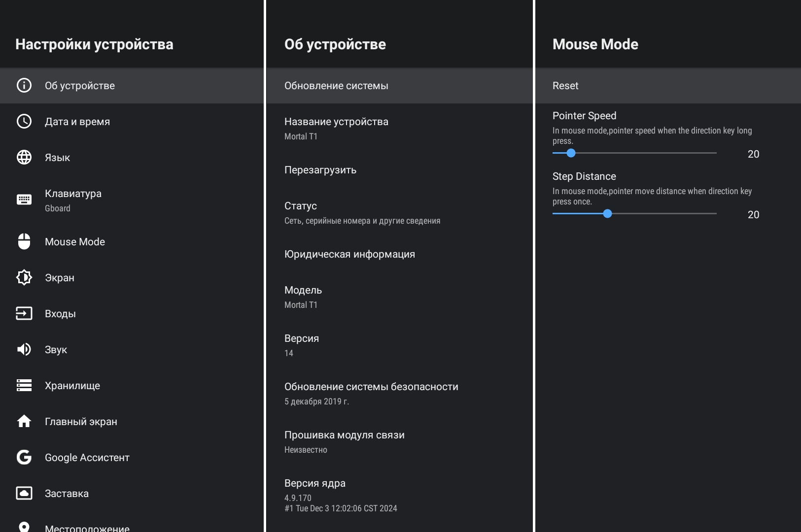Image resolution: width=801 pixels, height=532 pixels.
Task: Click the globe icon next to Язык
Action: [24, 157]
